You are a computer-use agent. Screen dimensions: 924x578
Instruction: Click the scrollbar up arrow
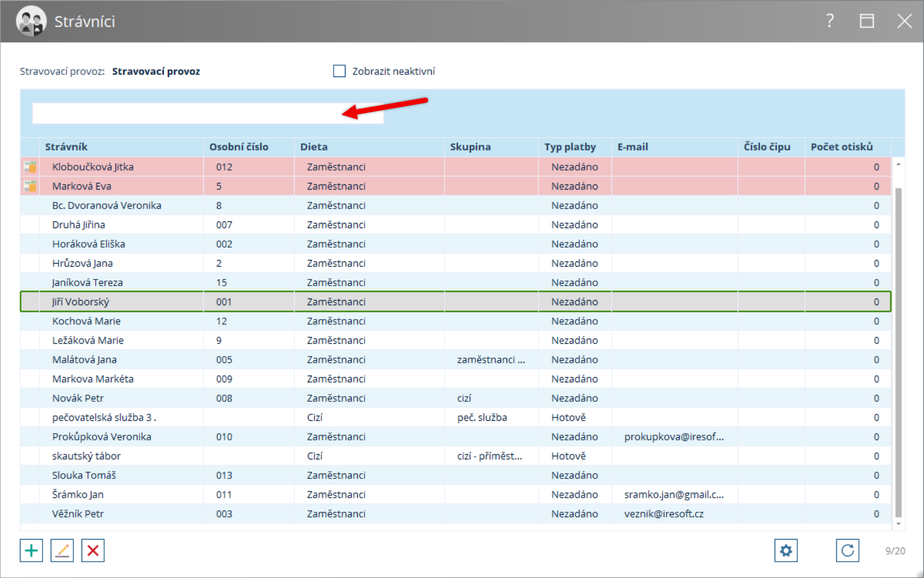tap(898, 164)
